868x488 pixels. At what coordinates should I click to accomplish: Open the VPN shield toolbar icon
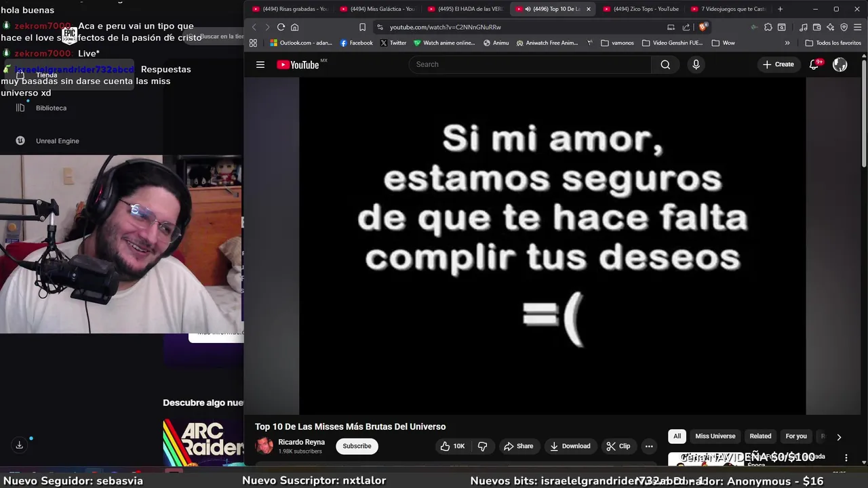[844, 27]
